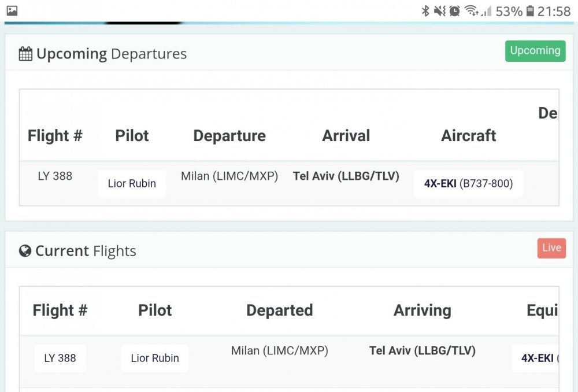This screenshot has width=578, height=392.
Task: Click the globe icon beside Current Flights
Action: pyautogui.click(x=25, y=251)
